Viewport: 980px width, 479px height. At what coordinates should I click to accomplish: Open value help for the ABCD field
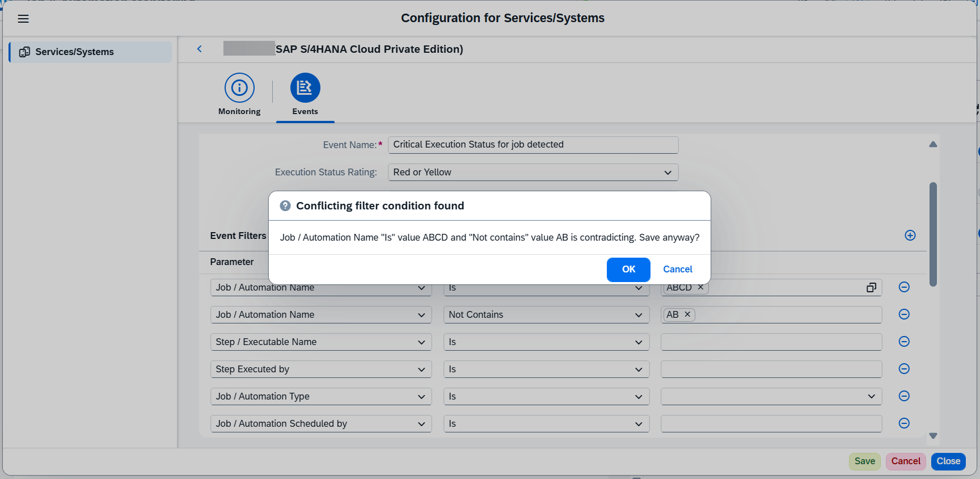(871, 288)
